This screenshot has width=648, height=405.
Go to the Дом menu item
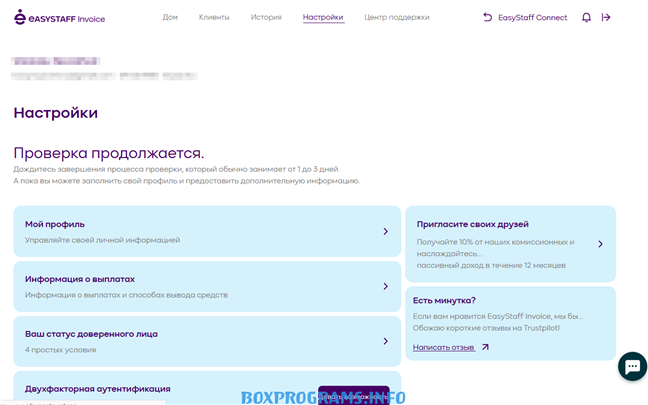[x=170, y=18]
